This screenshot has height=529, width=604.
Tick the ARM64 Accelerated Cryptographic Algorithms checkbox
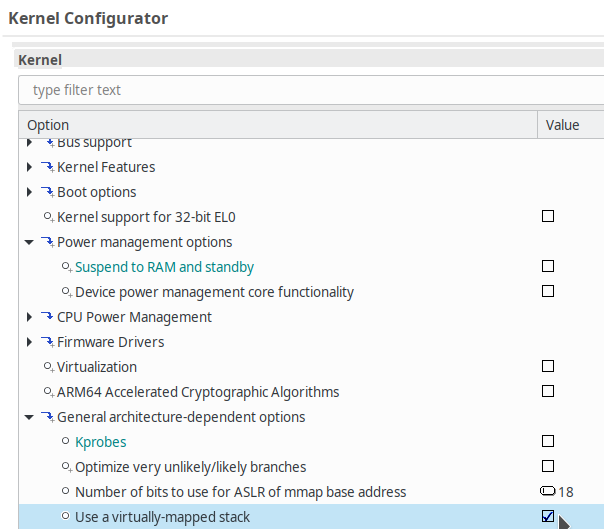point(547,391)
